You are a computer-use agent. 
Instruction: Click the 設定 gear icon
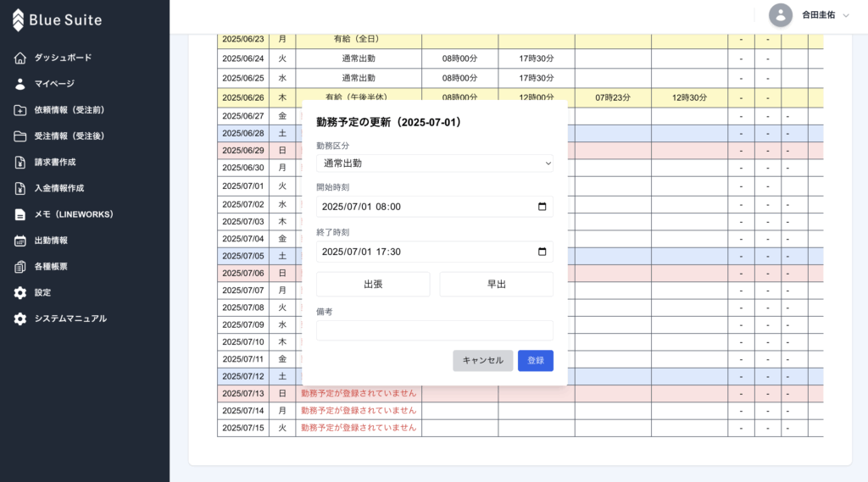tap(20, 293)
